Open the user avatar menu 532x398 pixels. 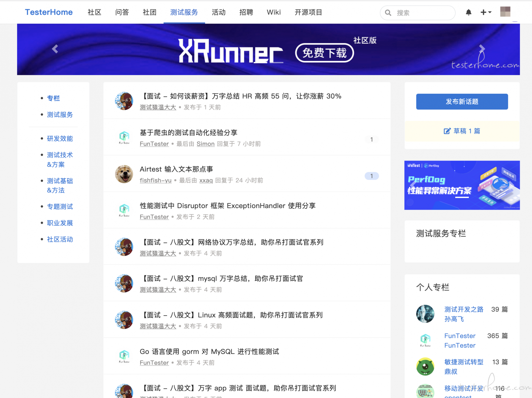505,12
